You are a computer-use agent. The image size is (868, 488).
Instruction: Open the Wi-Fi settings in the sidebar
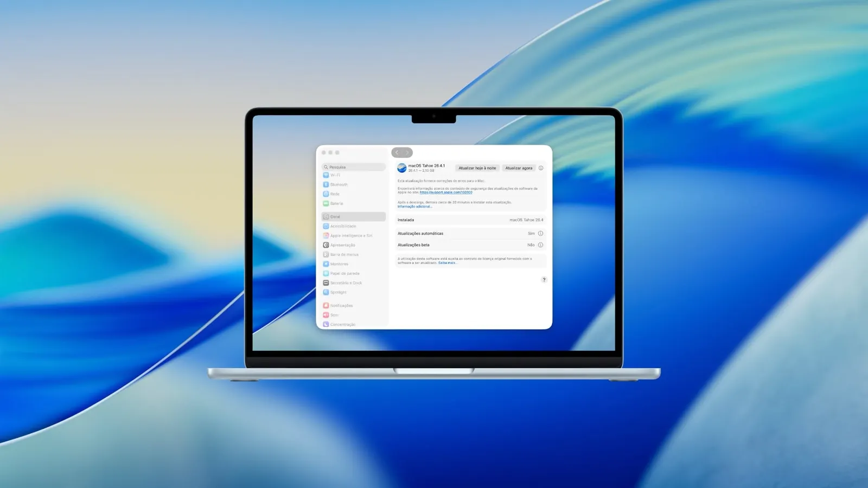click(x=337, y=175)
